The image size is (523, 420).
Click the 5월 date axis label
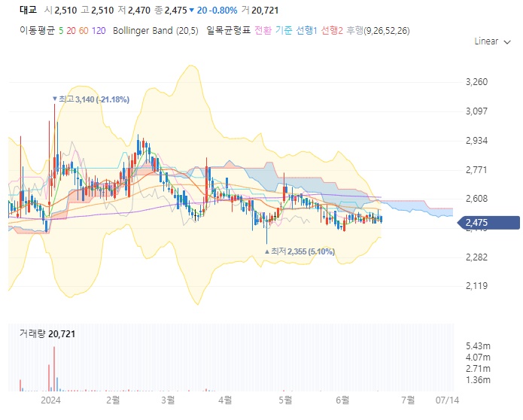coord(285,400)
